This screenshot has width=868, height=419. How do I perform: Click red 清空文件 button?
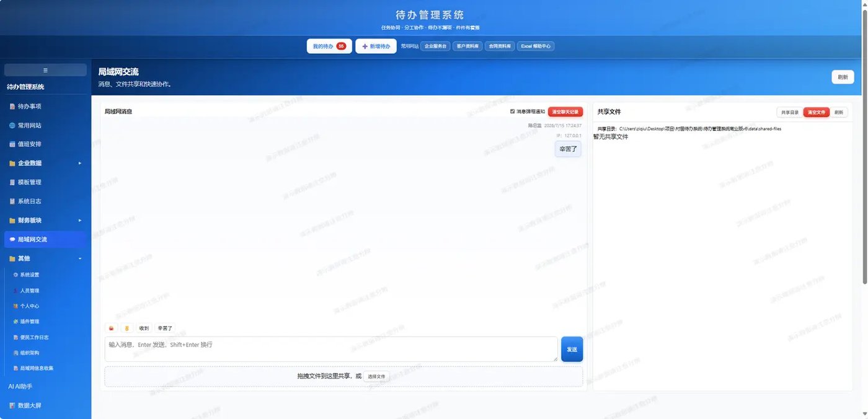pos(817,112)
